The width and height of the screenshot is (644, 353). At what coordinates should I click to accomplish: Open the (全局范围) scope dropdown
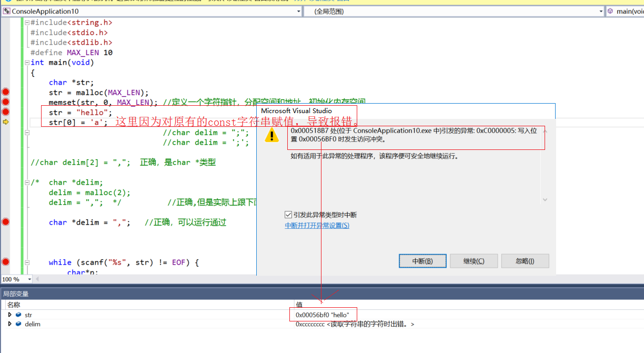[x=600, y=11]
